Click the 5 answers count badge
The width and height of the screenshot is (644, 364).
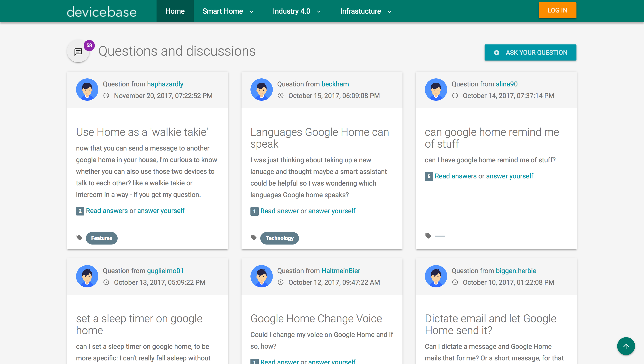429,176
